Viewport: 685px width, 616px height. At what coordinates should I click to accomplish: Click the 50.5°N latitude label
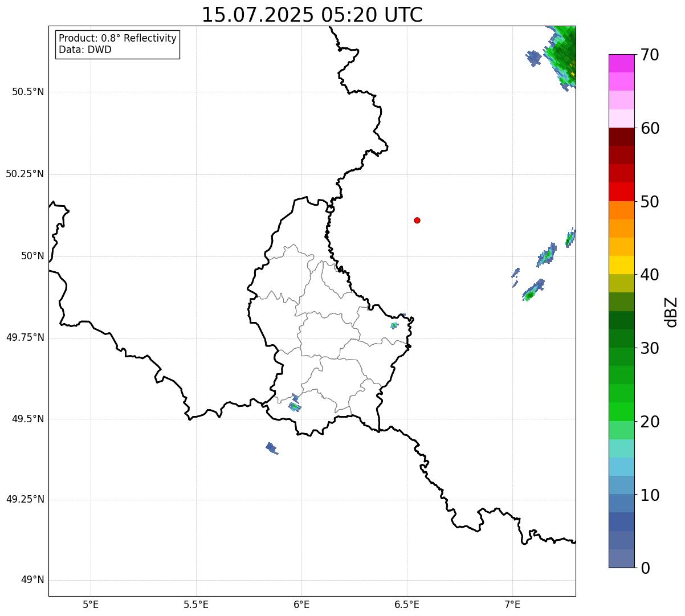click(28, 92)
